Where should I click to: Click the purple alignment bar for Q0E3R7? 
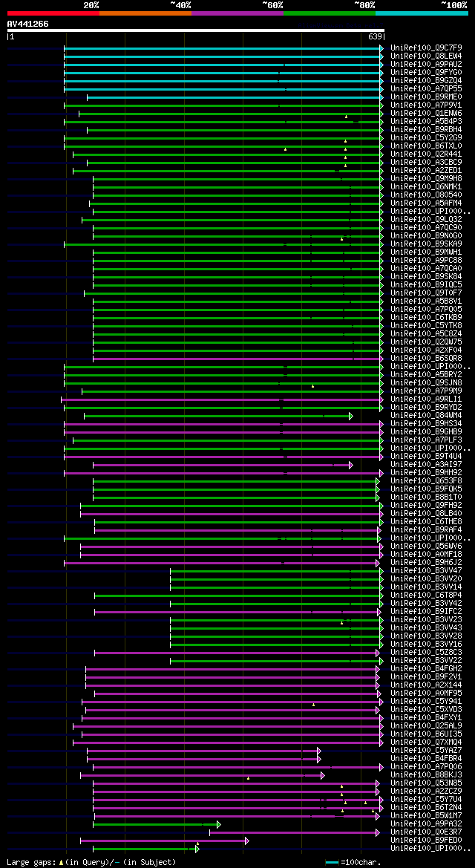point(295,832)
